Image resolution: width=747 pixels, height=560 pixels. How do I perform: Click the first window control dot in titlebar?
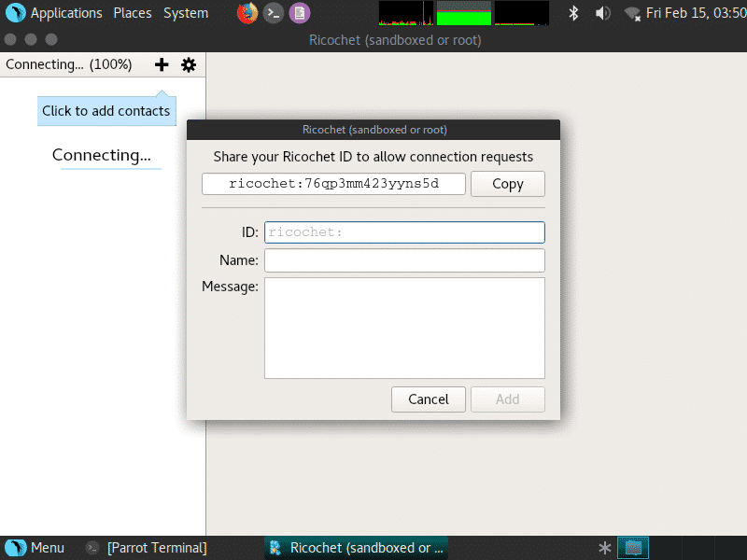click(10, 39)
